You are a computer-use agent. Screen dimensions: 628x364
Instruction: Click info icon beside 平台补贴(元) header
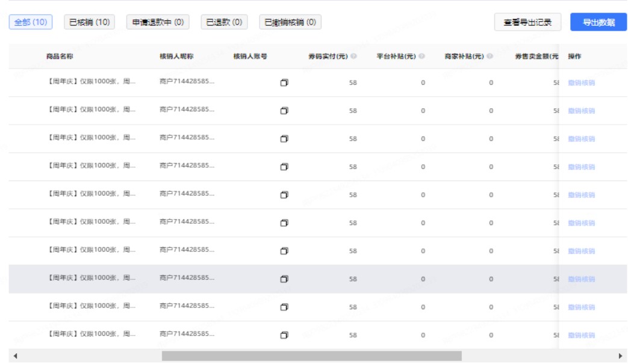[422, 57]
